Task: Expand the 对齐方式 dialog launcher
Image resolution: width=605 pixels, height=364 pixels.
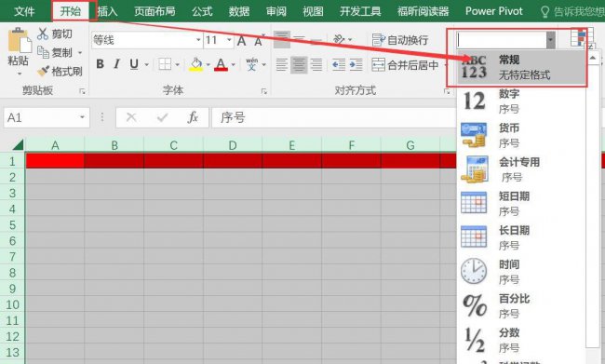Action: coord(447,91)
